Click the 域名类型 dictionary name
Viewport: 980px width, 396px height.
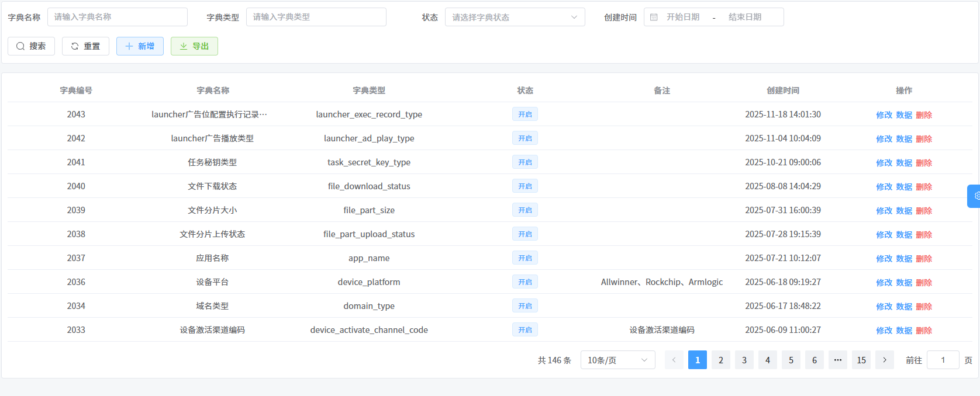click(x=212, y=306)
